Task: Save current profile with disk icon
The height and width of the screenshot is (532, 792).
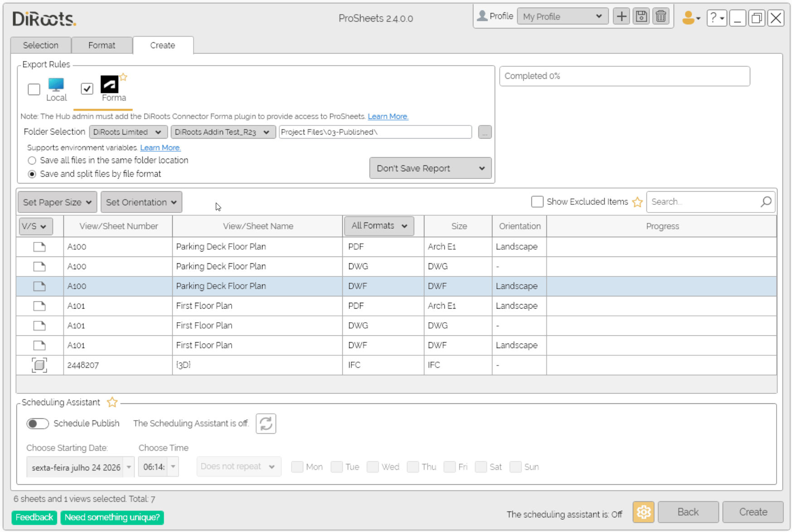Action: click(x=641, y=17)
